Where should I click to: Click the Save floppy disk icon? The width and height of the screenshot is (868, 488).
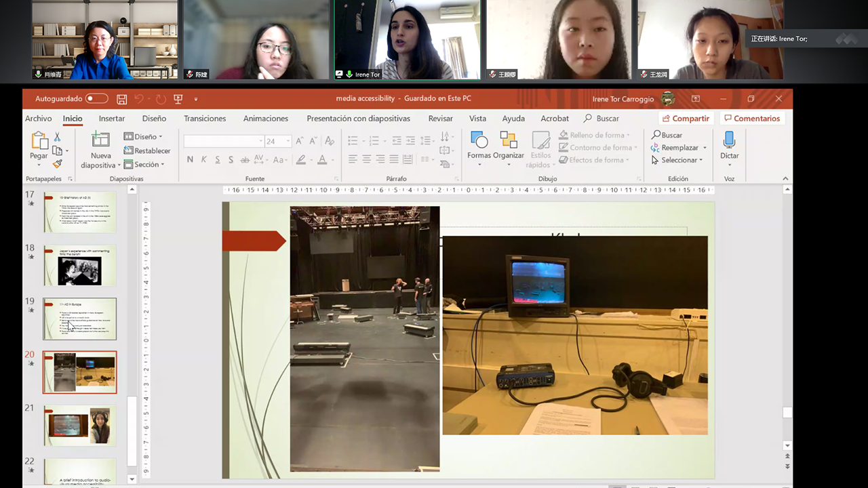(122, 99)
